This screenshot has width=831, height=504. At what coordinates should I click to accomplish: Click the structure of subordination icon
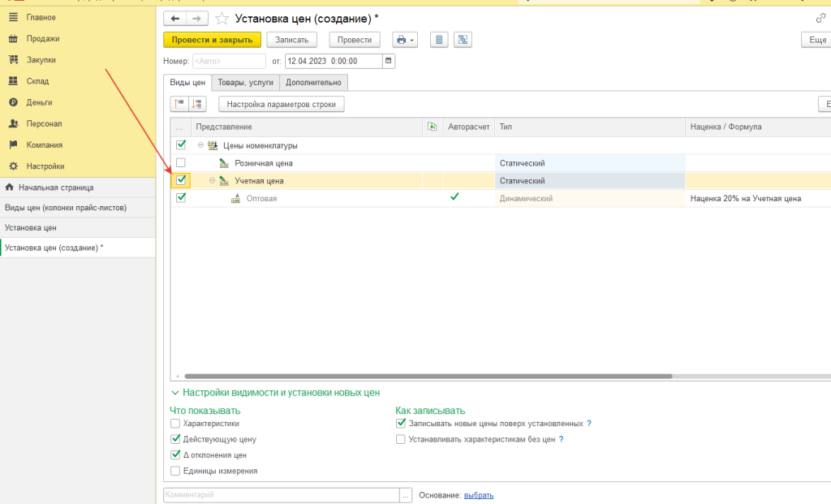tap(463, 40)
